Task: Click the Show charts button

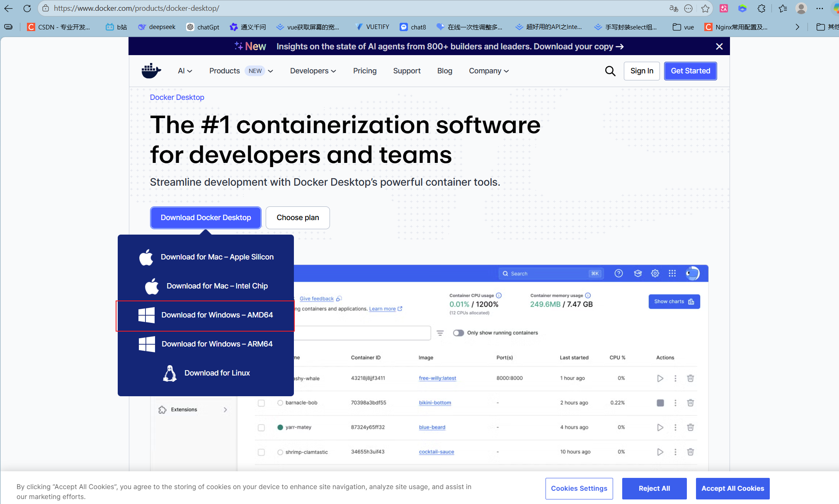Action: point(674,302)
